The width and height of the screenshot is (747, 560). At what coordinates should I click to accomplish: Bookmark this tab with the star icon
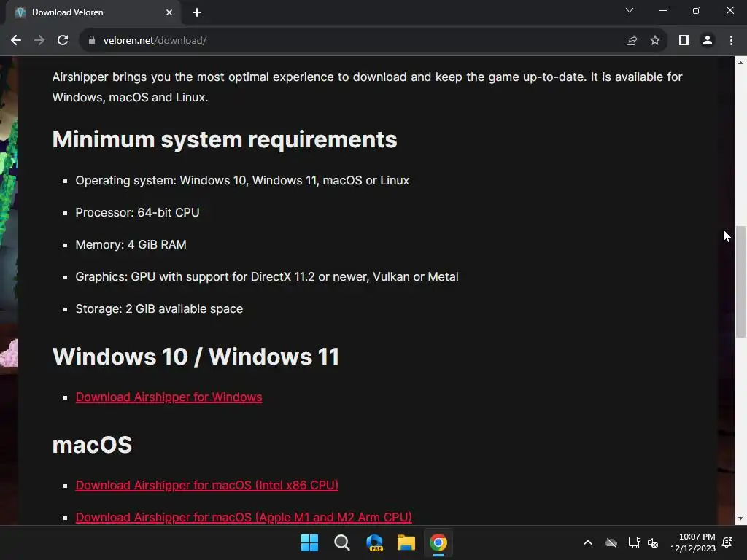(x=655, y=41)
